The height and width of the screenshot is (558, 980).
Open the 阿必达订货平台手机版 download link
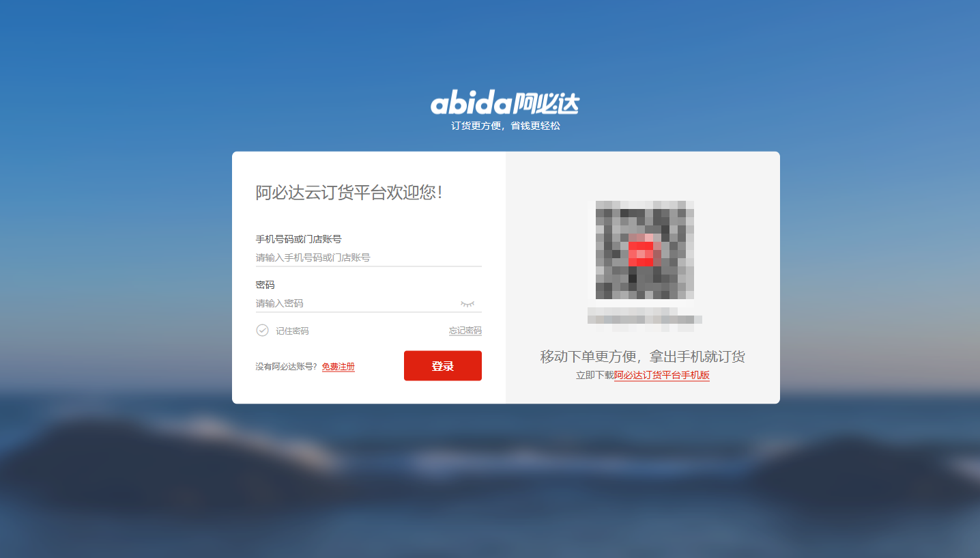[x=662, y=376]
